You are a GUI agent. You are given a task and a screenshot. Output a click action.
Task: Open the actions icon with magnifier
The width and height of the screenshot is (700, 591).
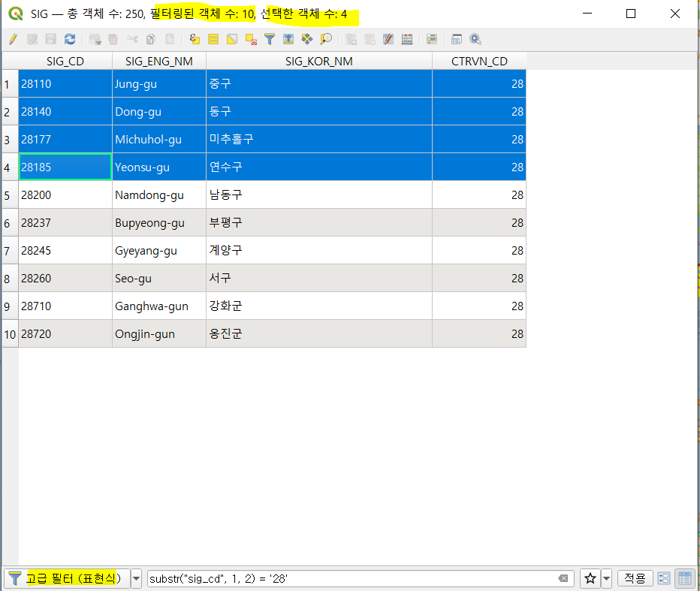475,39
